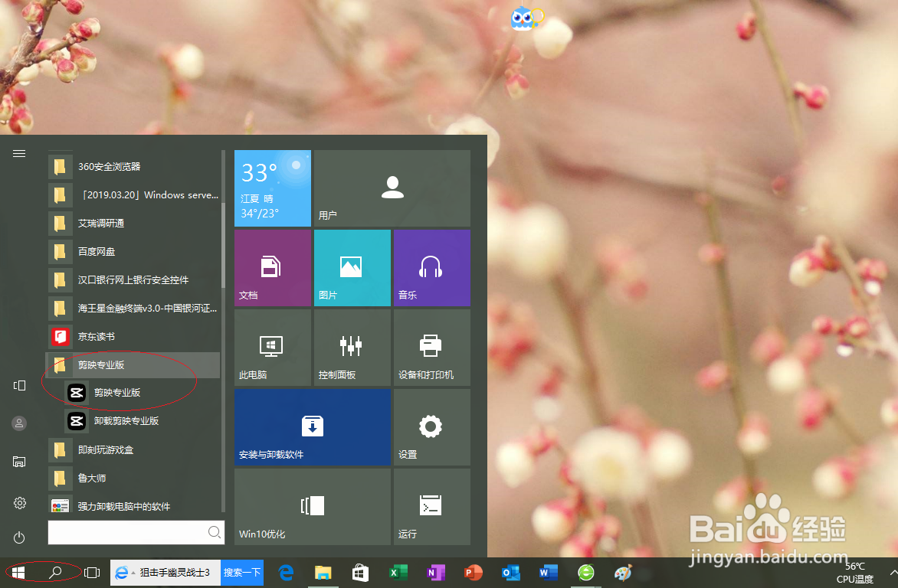
Task: Open the 文档 tile
Action: (x=273, y=268)
